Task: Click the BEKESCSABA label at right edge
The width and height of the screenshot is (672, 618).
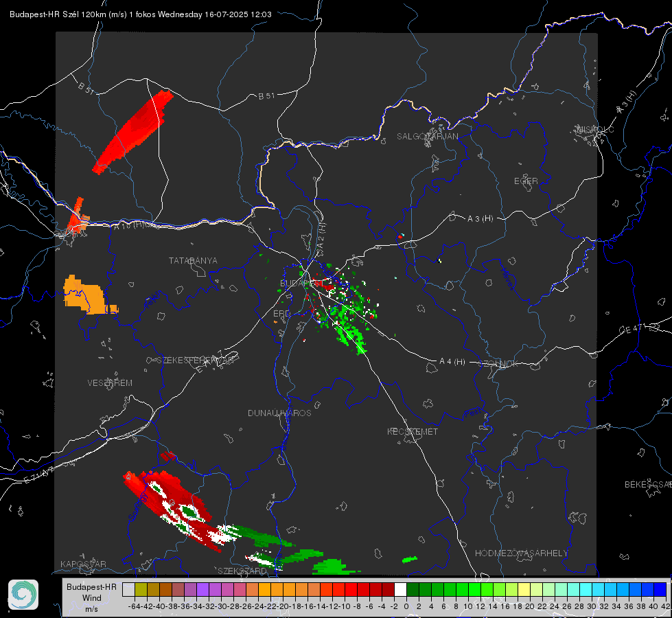Action: (648, 485)
